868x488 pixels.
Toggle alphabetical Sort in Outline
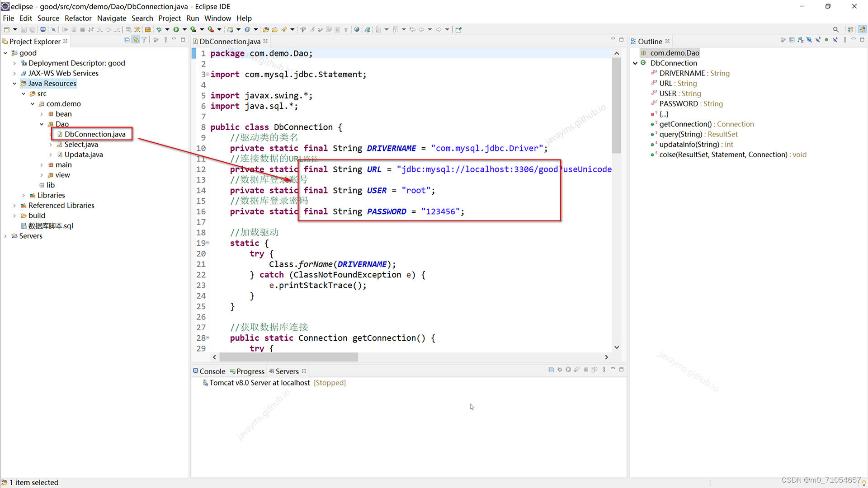(x=801, y=40)
